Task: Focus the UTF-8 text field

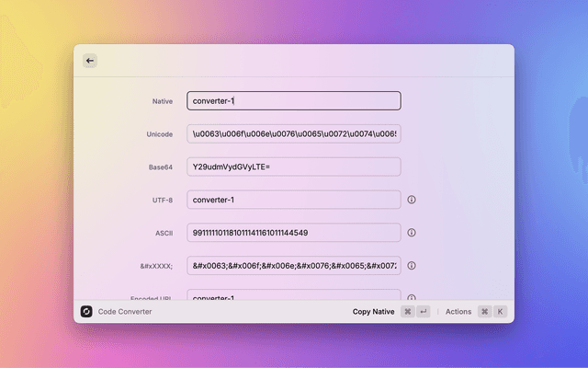Action: point(294,200)
